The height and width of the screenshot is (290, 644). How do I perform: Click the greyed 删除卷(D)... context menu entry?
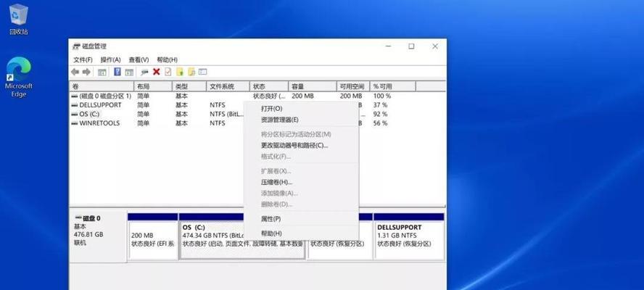[x=302, y=204]
